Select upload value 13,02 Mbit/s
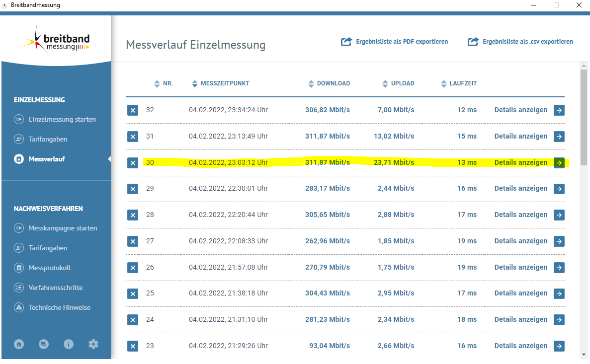590x364 pixels. (394, 136)
